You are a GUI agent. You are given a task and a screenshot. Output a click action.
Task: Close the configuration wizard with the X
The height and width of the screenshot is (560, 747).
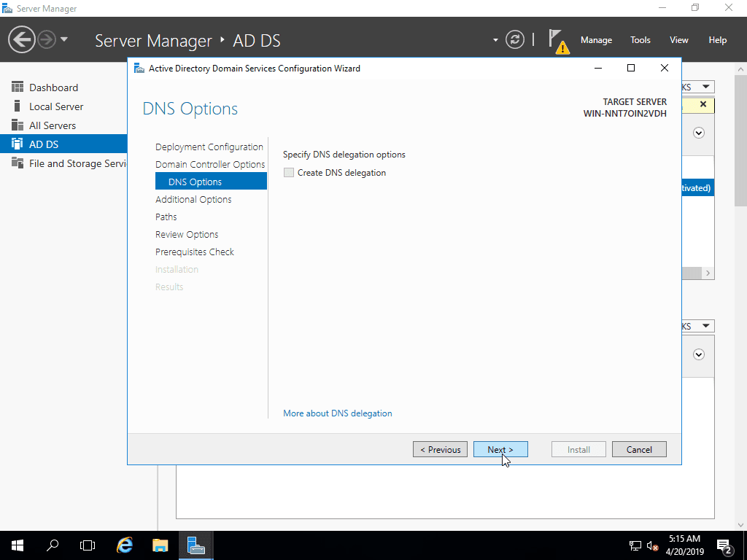[665, 68]
